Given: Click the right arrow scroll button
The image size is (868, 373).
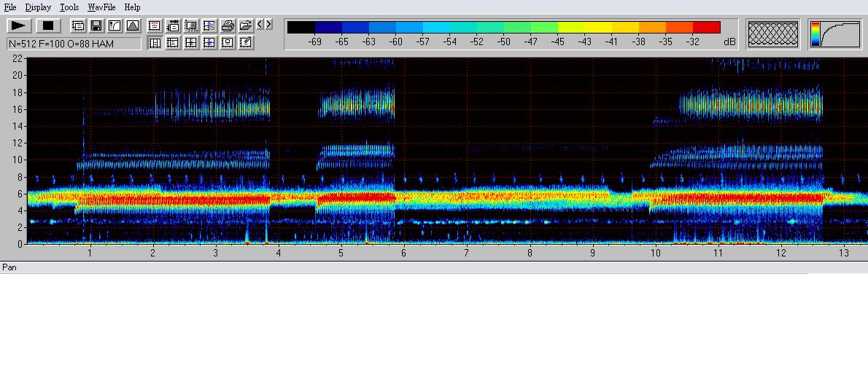Looking at the screenshot, I should (x=268, y=25).
